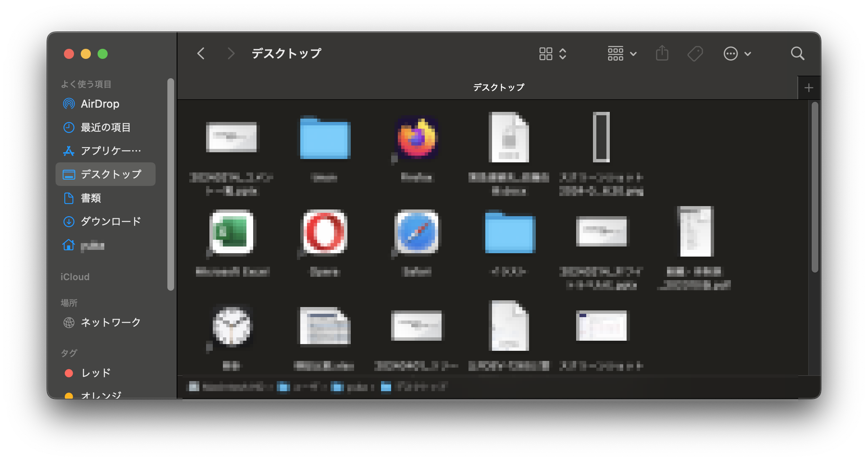The image size is (868, 461).
Task: Click the iCloud section header
Action: [75, 277]
